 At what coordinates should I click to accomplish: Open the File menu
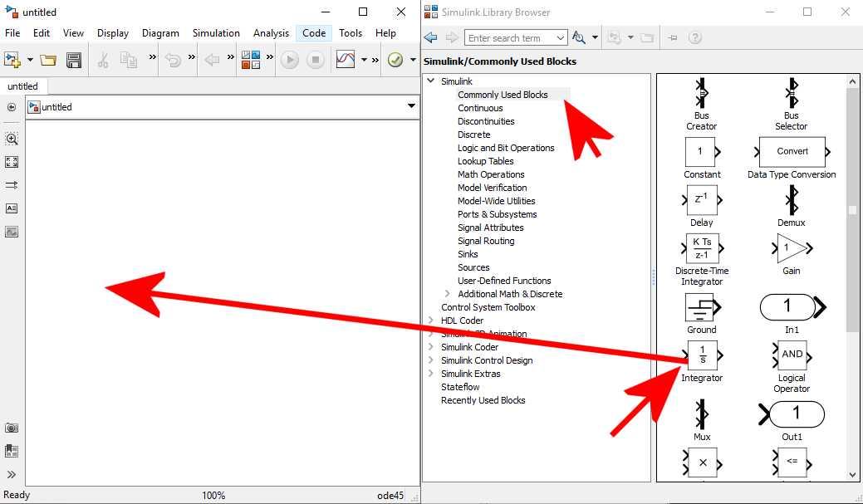[12, 33]
